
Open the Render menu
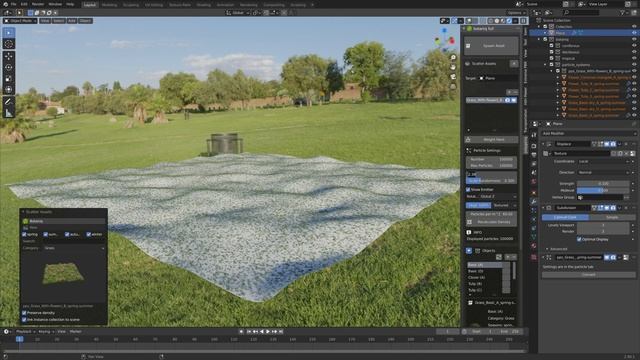38,4
